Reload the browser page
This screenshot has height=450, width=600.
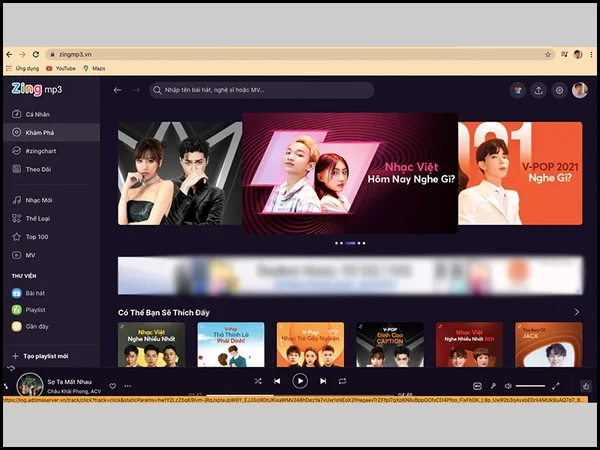(36, 54)
